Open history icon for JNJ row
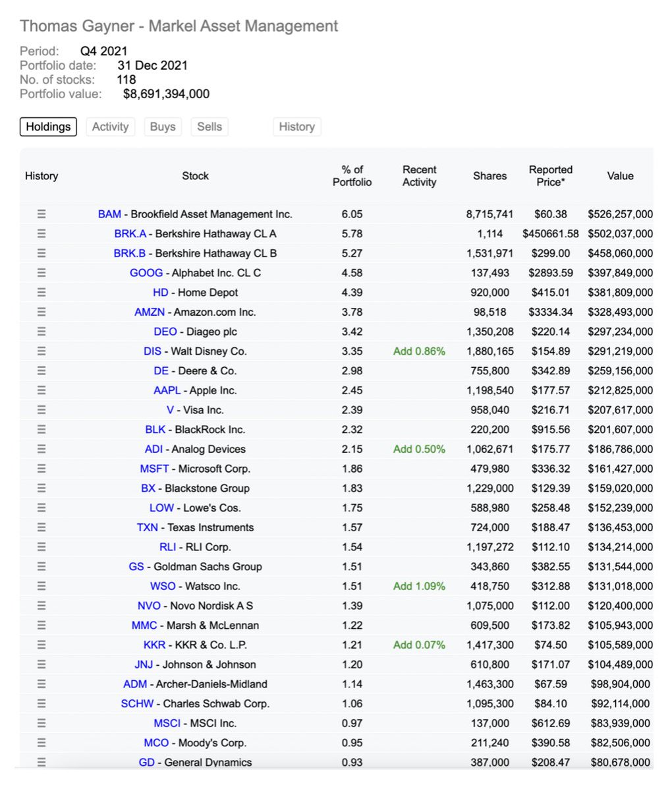Image resolution: width=672 pixels, height=791 pixels. point(42,664)
